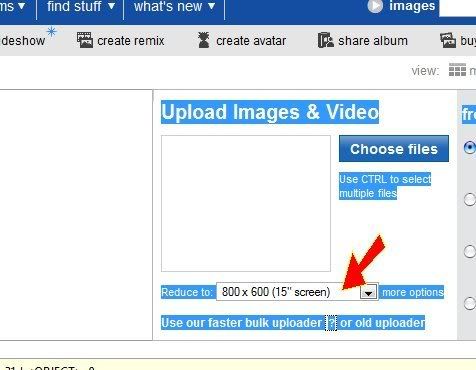Expand the find stuff menu
Screen dimensions: 476x370
pyautogui.click(x=81, y=6)
